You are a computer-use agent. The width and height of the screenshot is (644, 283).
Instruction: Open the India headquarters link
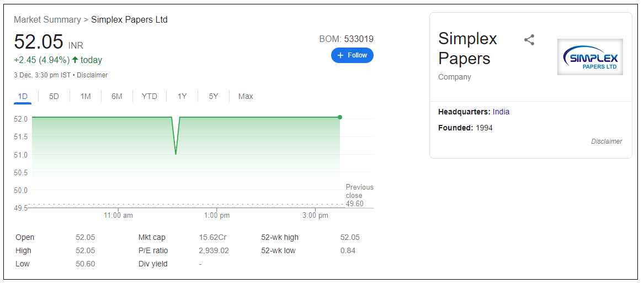tap(501, 112)
